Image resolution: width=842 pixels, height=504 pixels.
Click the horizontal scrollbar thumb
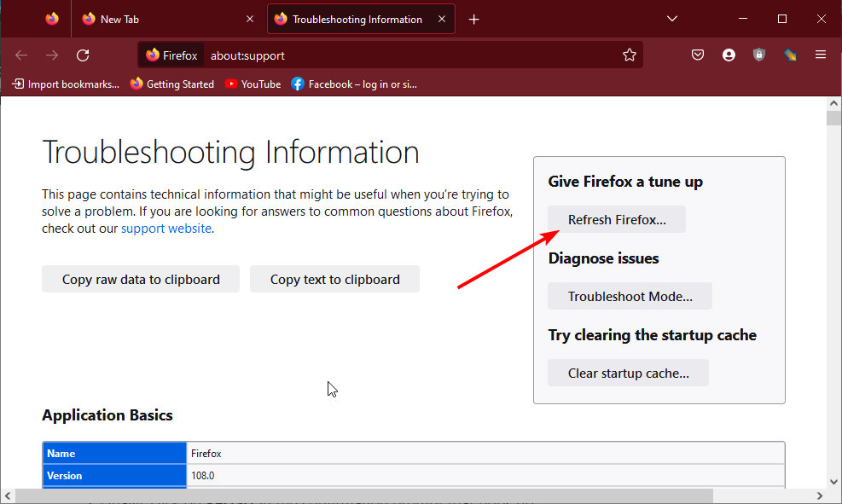364,496
